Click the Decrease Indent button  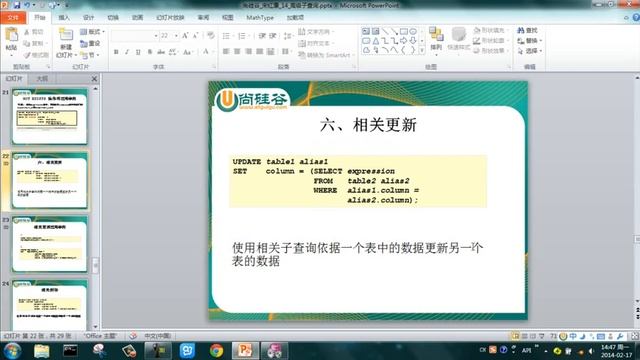262,36
